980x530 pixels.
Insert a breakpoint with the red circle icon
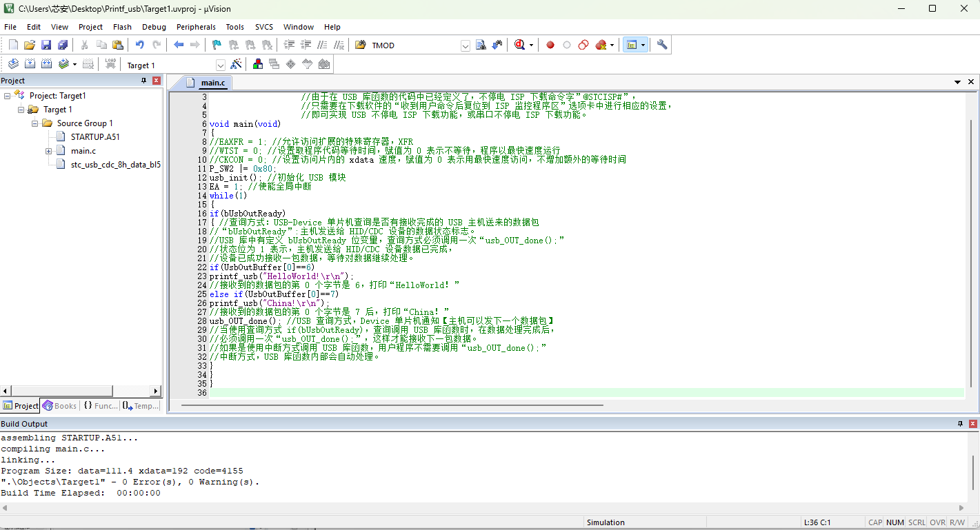(x=550, y=45)
